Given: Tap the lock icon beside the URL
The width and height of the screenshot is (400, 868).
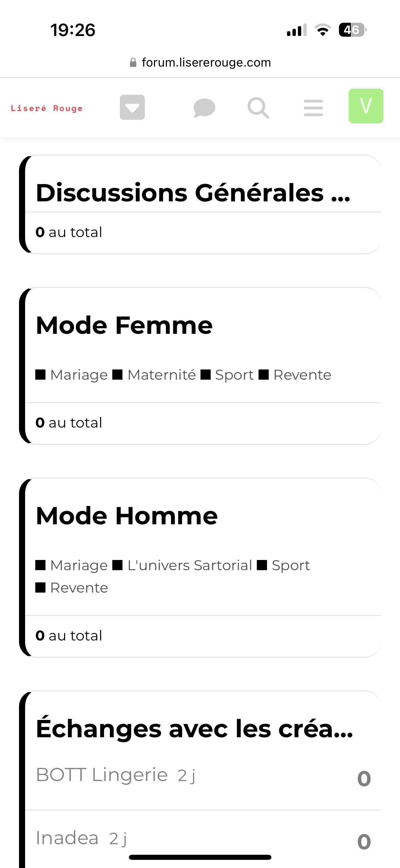Looking at the screenshot, I should pos(133,62).
